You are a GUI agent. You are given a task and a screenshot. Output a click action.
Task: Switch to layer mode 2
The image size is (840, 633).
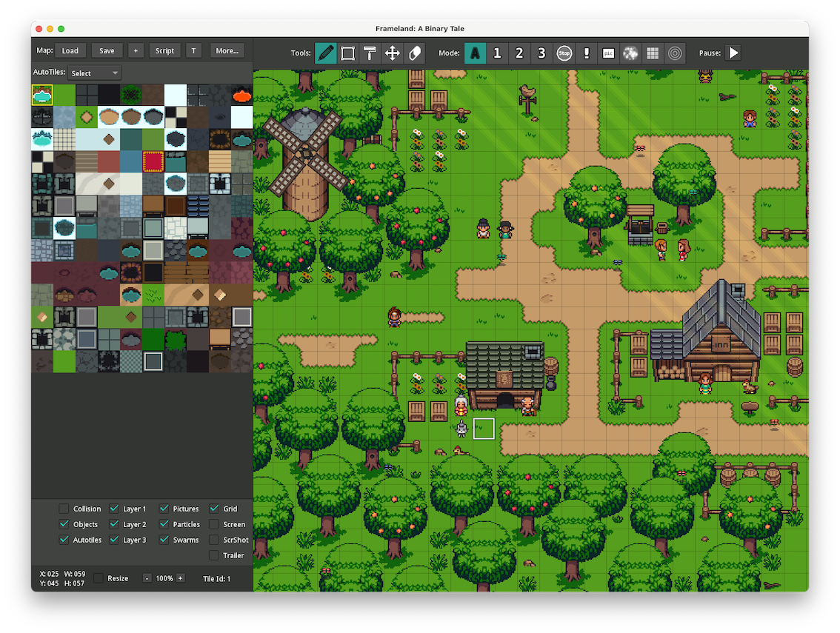coord(519,53)
